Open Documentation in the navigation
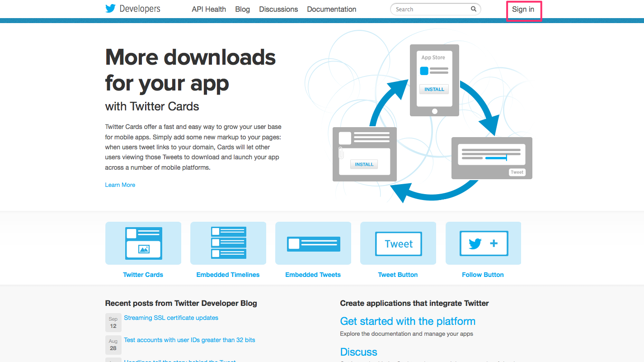The image size is (644, 362). [332, 9]
